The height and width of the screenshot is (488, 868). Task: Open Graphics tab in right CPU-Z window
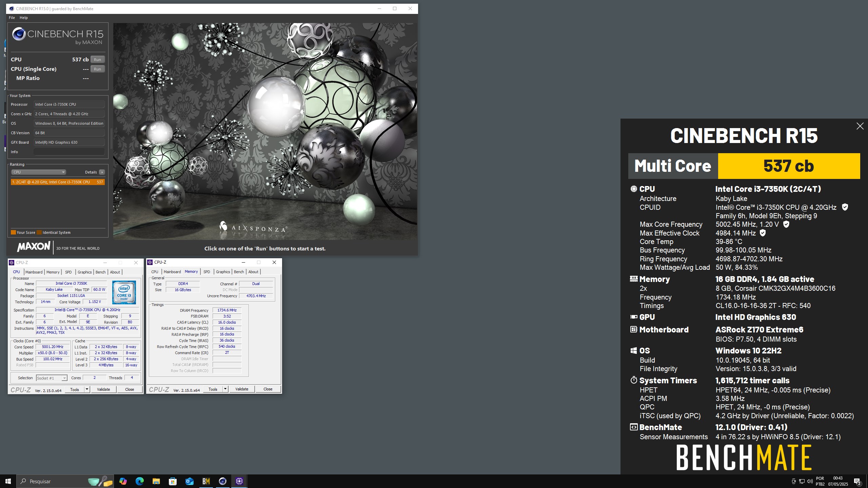click(223, 272)
